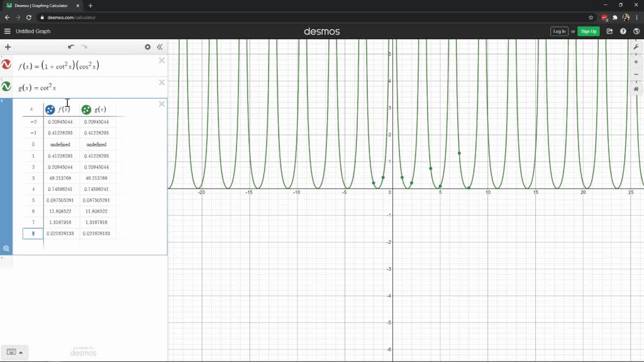Open the expression list settings gear

coord(147,47)
